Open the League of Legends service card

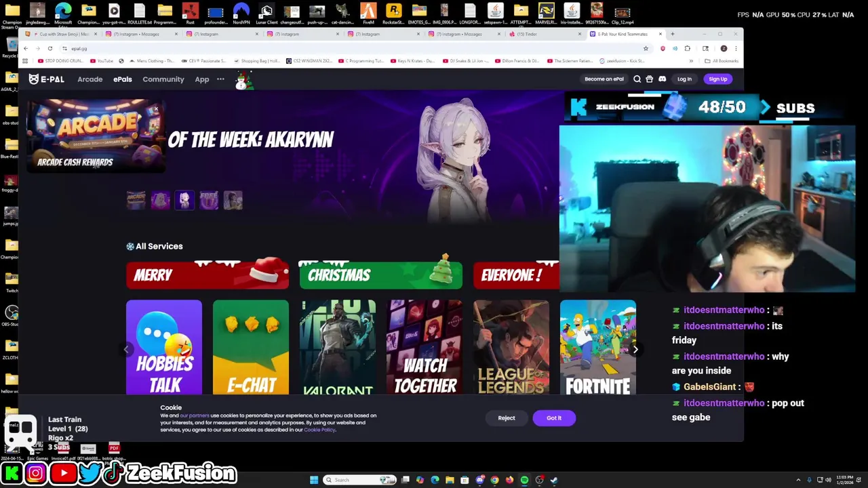click(x=511, y=347)
